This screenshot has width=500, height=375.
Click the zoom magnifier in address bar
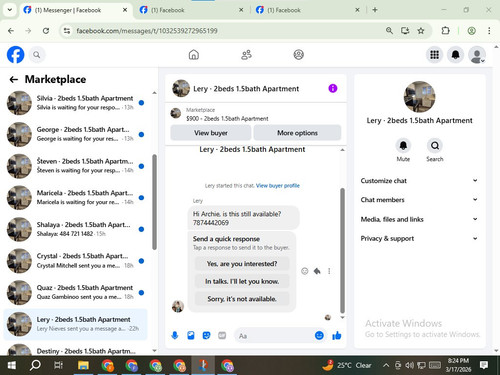click(389, 31)
